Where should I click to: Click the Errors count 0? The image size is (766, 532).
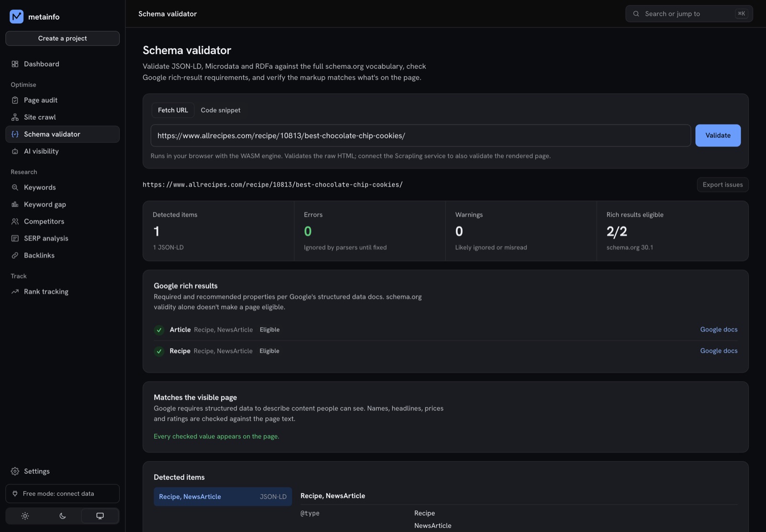308,231
